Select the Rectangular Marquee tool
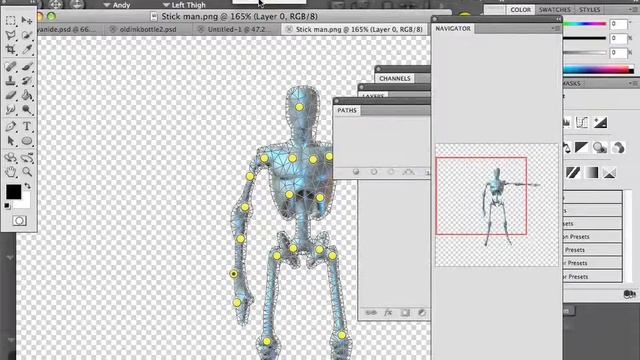This screenshot has height=360, width=640. coord(11,20)
